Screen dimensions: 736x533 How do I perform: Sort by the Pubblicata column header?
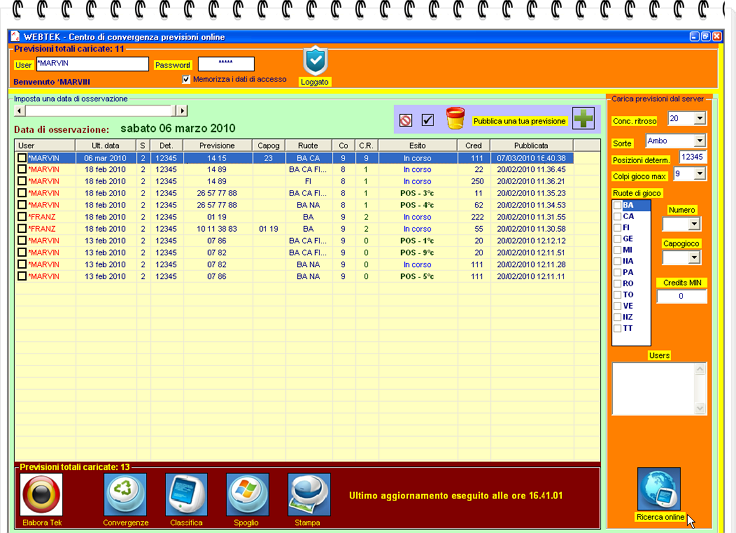pos(531,145)
